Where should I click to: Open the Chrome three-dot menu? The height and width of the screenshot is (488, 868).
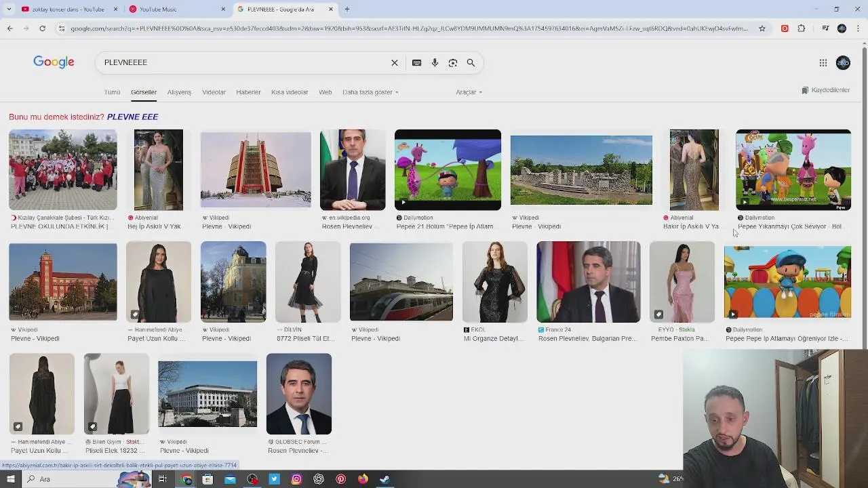[x=859, y=28]
